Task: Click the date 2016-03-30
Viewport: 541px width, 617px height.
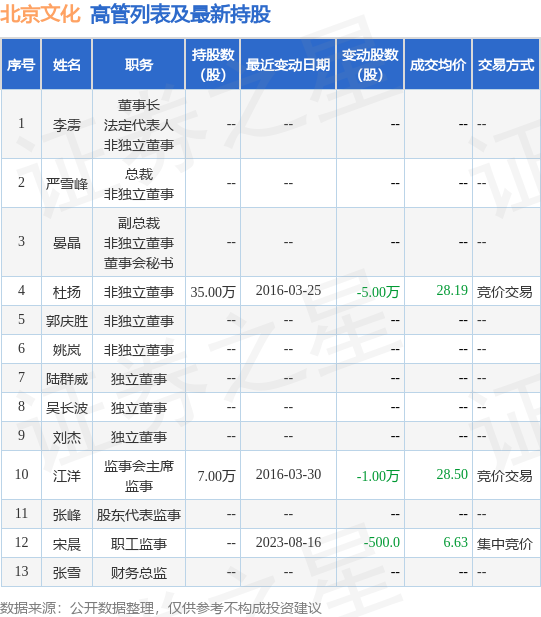Action: coord(288,475)
